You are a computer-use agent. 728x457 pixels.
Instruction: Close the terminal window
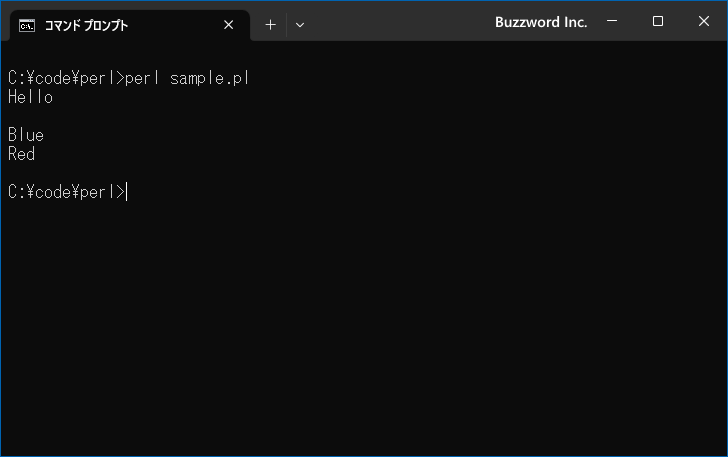pyautogui.click(x=704, y=21)
